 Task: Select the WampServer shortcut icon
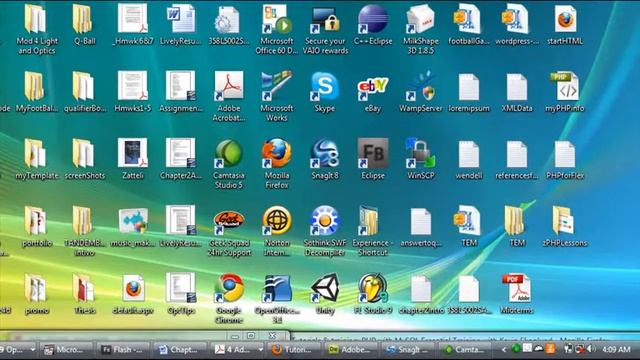[421, 87]
